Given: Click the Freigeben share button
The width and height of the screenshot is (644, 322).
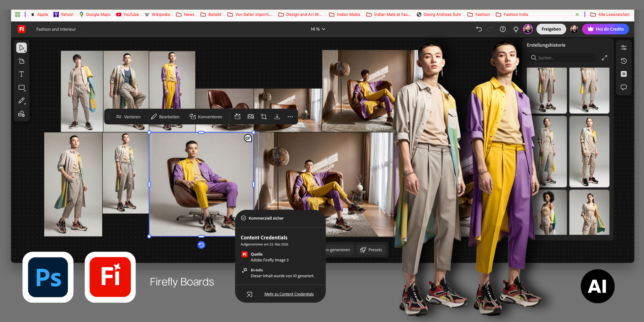Looking at the screenshot, I should [551, 29].
